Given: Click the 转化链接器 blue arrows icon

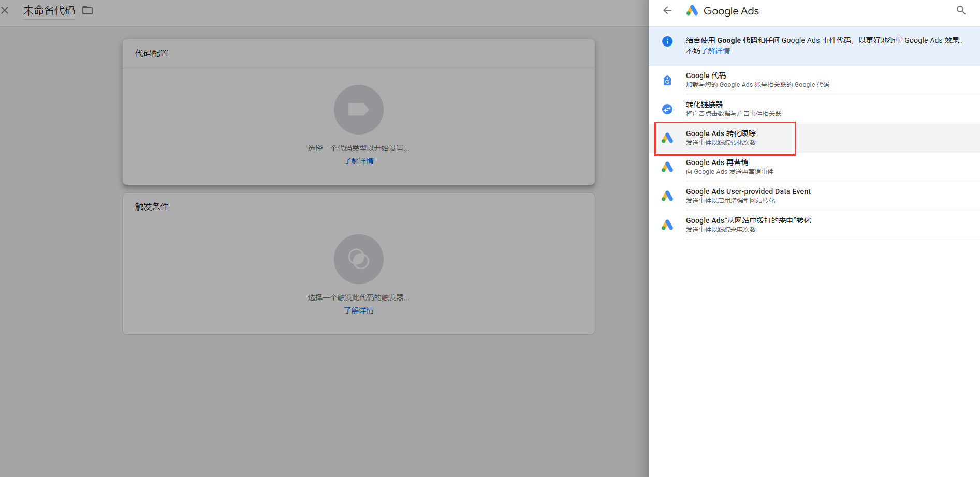Looking at the screenshot, I should 667,109.
